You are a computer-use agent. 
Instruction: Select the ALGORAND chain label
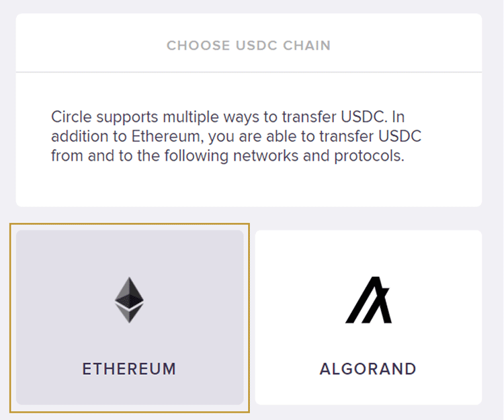[x=368, y=369]
